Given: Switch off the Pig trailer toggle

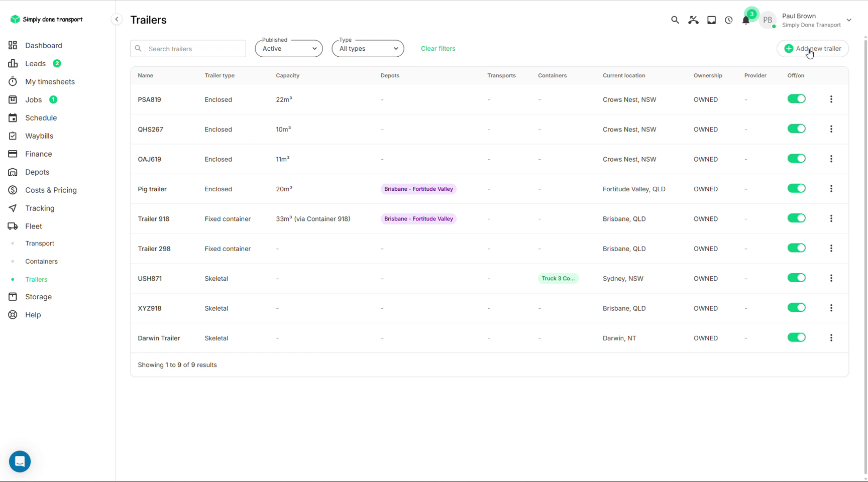Looking at the screenshot, I should point(796,188).
